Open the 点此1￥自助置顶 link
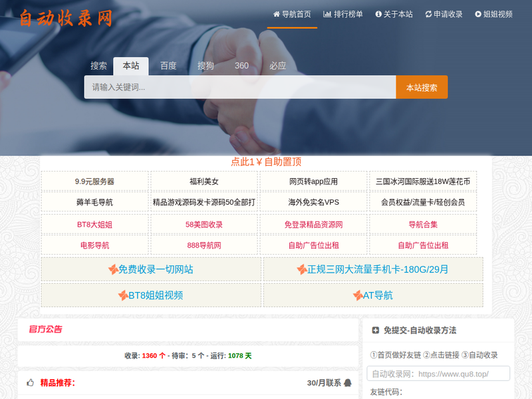 pyautogui.click(x=266, y=162)
